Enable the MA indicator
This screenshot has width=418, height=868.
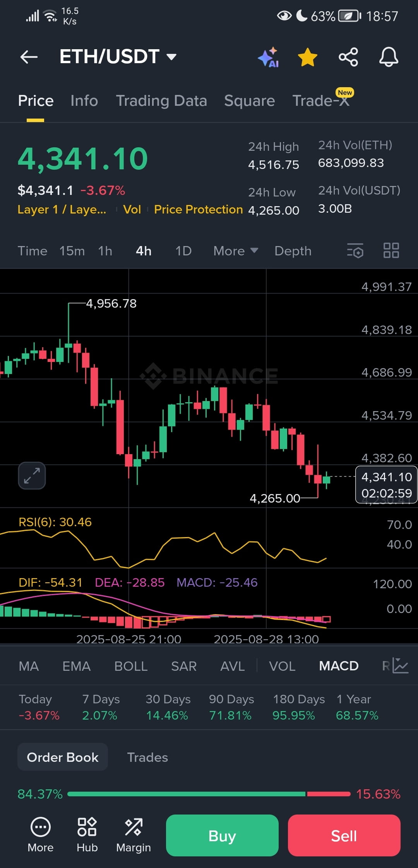[29, 666]
